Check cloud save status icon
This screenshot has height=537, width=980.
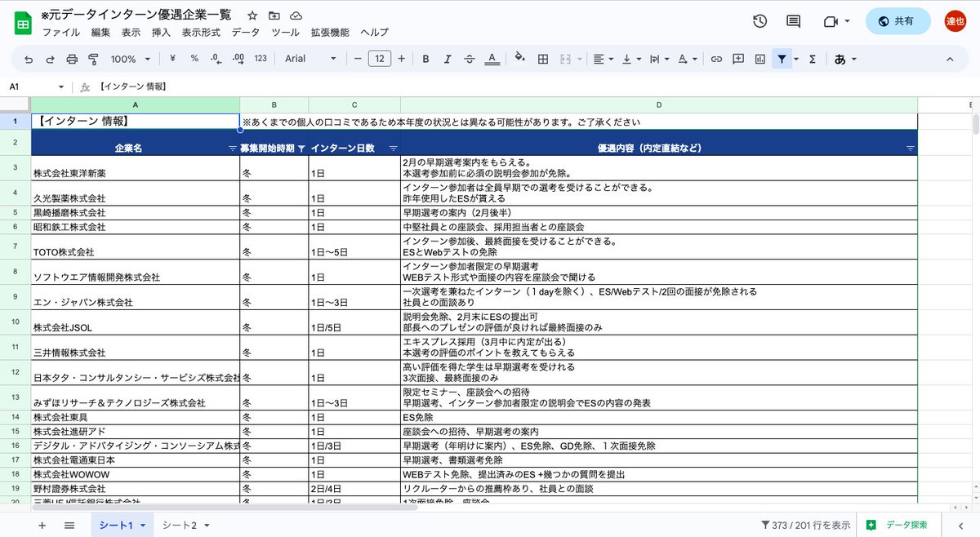(x=296, y=16)
